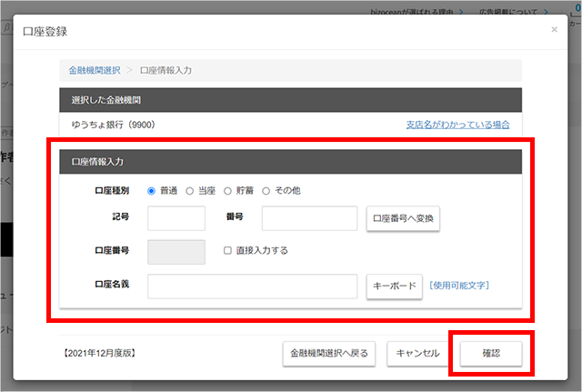Go back via 金融機関選択 breadcrumb link
Image resolution: width=582 pixels, height=392 pixels.
95,70
